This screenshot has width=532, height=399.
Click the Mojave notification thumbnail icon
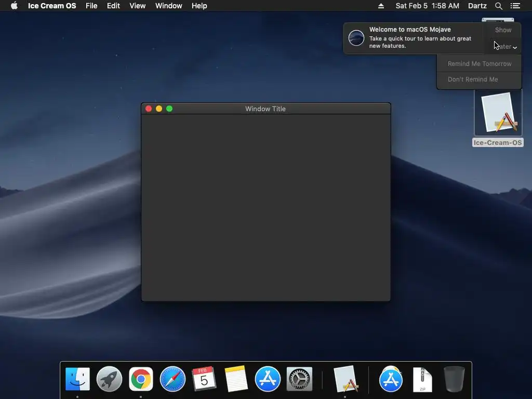[356, 37]
